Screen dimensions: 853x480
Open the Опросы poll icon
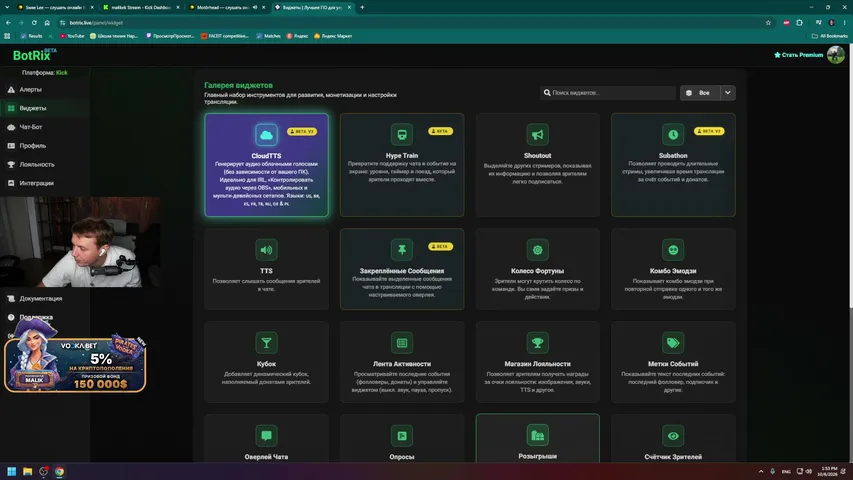pos(401,435)
